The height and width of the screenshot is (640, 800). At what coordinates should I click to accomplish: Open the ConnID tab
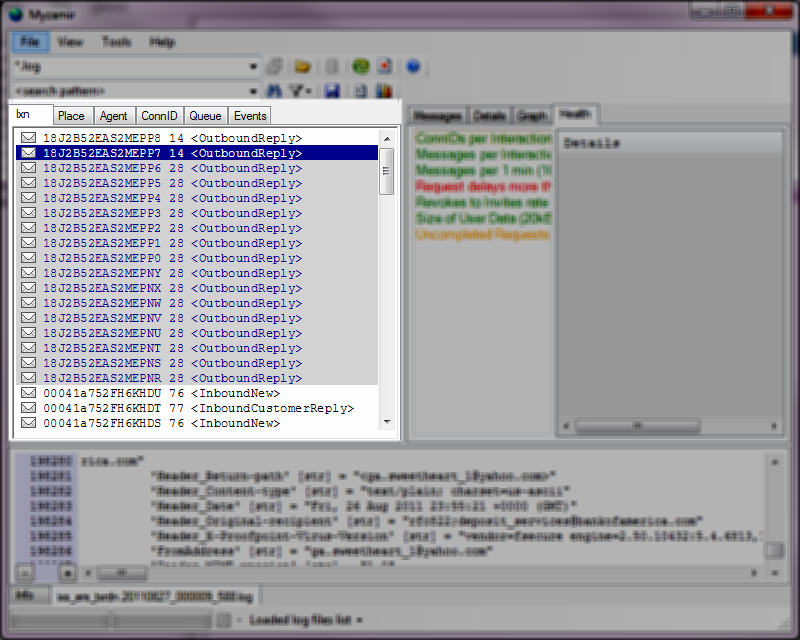[159, 116]
